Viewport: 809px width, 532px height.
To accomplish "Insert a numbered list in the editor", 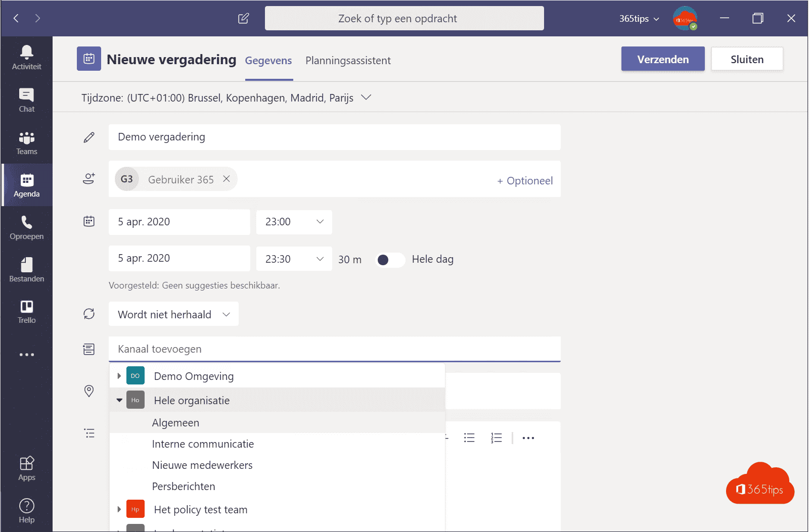I will coord(496,438).
